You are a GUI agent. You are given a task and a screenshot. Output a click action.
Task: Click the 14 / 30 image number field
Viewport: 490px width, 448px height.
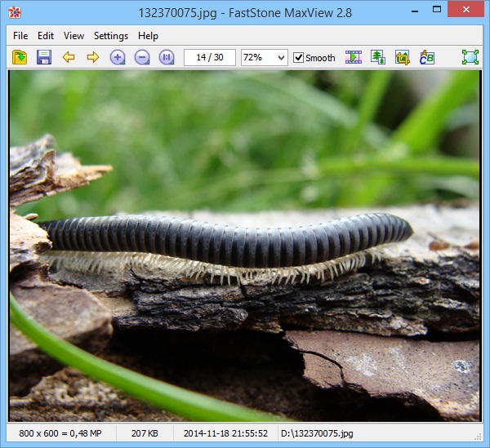click(210, 57)
